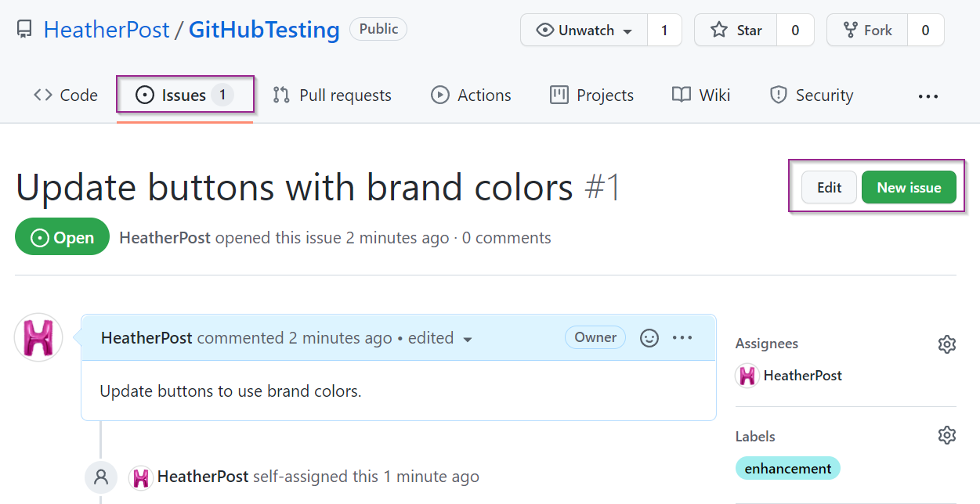Click the green Open status badge
Image resolution: width=980 pixels, height=504 pixels.
tap(63, 238)
